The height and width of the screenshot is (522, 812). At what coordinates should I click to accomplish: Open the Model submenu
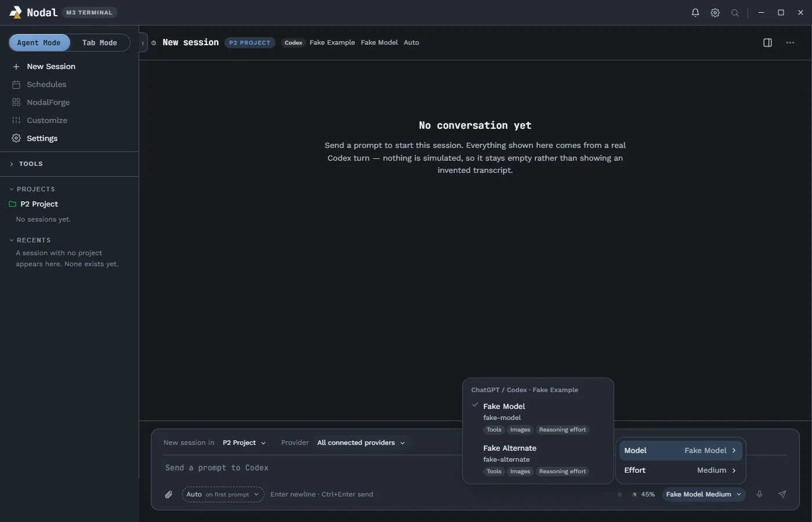[x=680, y=451]
